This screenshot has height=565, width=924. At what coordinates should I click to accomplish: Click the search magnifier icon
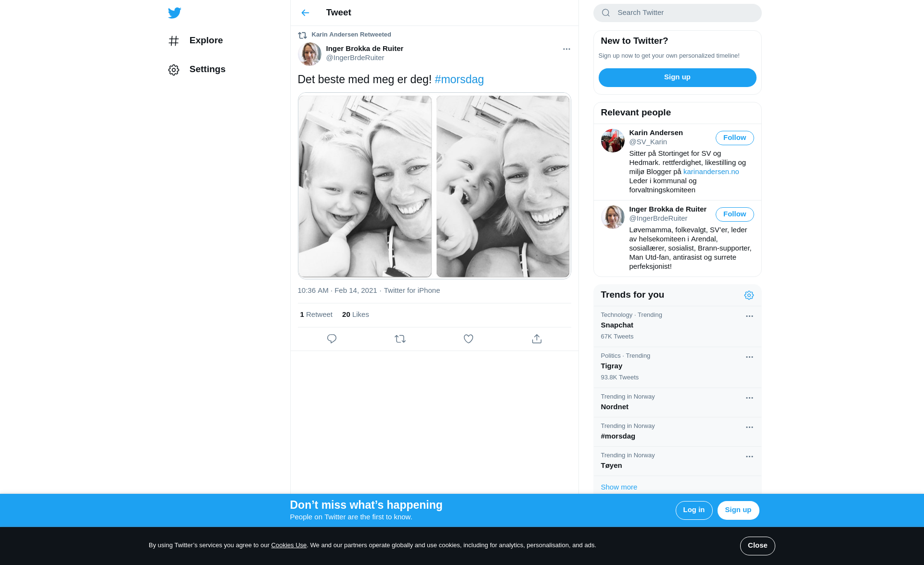click(x=606, y=13)
